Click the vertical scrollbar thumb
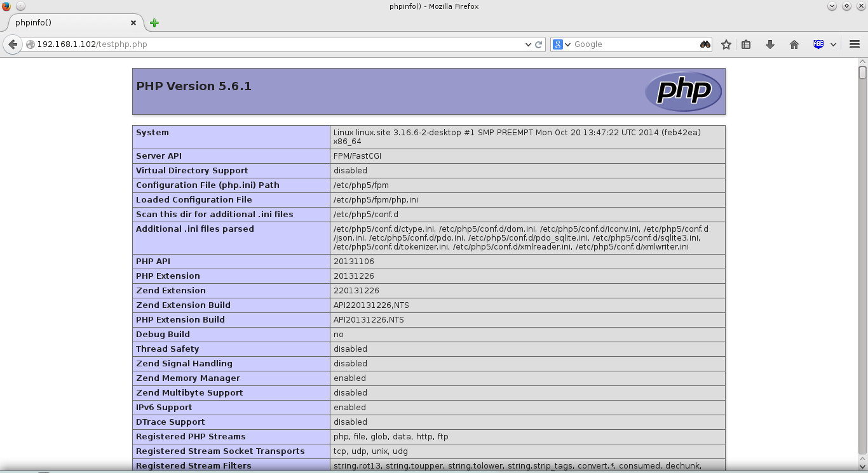The width and height of the screenshot is (868, 473). pyautogui.click(x=862, y=72)
